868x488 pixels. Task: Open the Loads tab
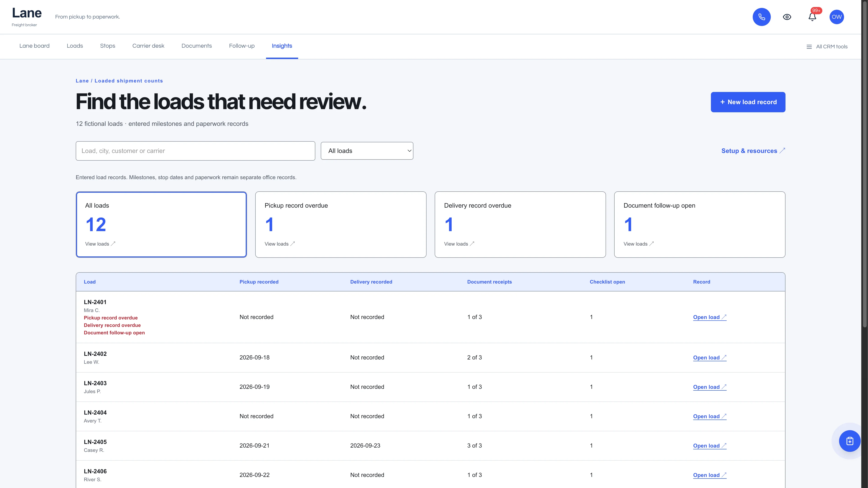tap(75, 46)
